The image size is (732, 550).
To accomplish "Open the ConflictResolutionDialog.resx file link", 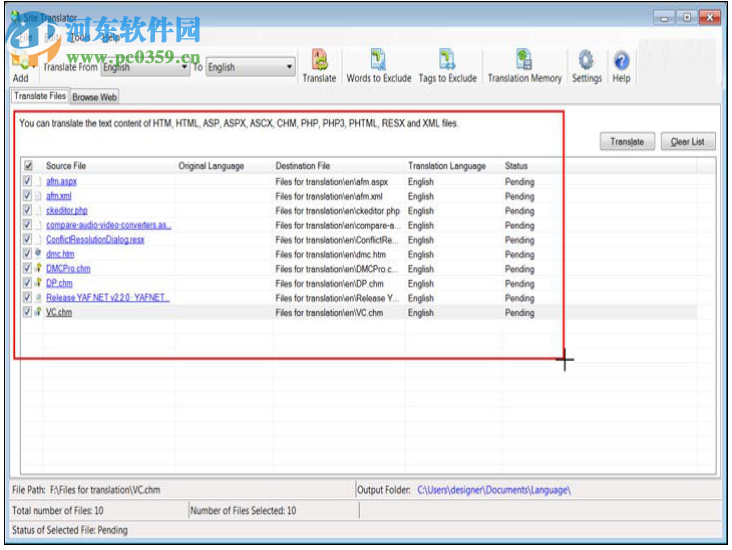I will tap(95, 240).
